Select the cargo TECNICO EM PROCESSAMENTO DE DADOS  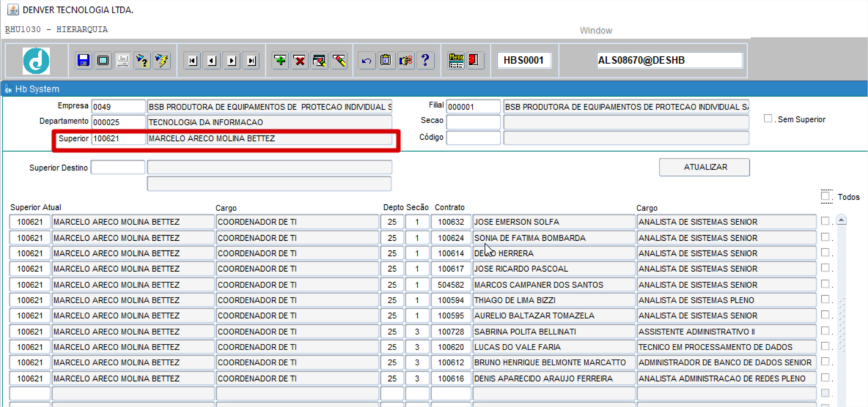[726, 347]
